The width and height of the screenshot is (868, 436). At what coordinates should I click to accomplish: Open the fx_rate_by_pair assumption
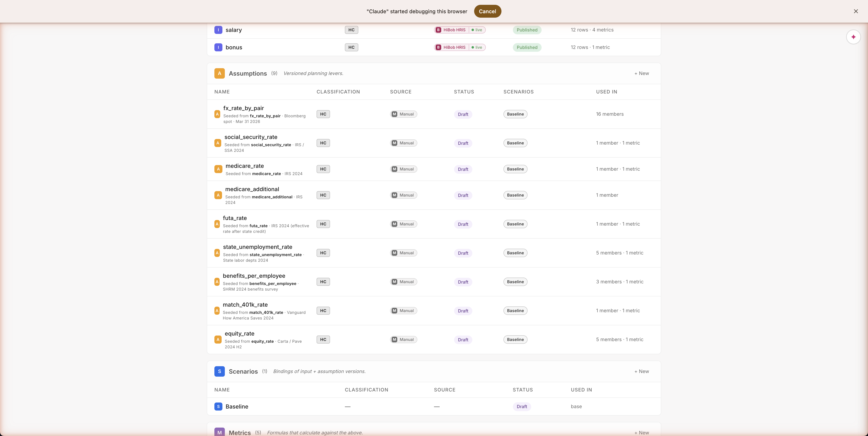(x=434, y=114)
